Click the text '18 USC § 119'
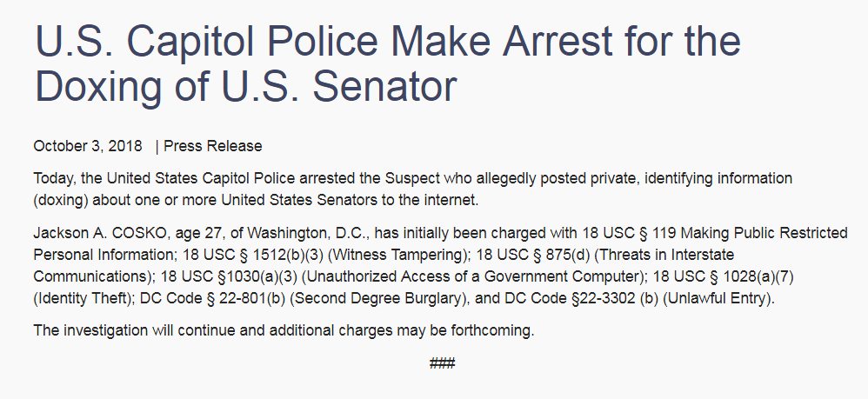This screenshot has width=868, height=399. (625, 233)
